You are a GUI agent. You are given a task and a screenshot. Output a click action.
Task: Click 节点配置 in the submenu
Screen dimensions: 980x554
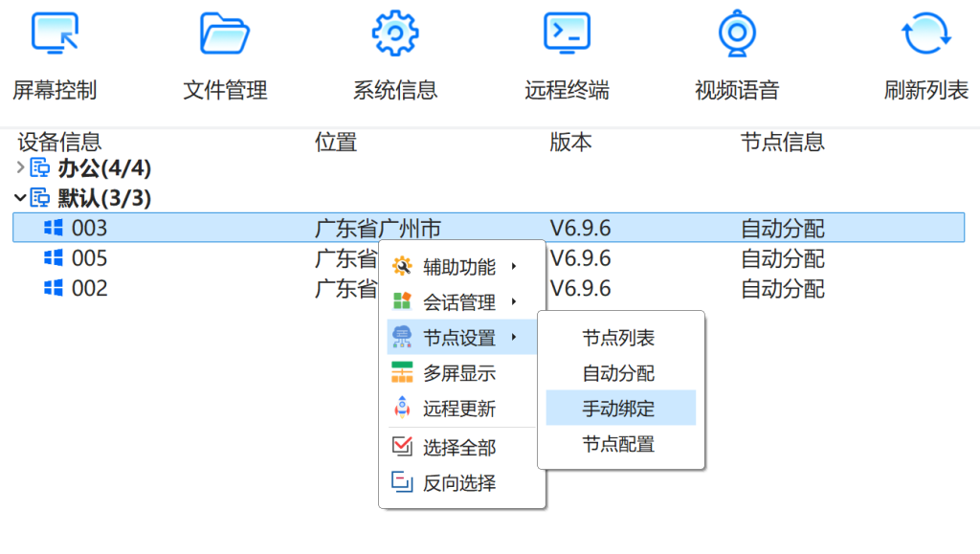tap(619, 444)
